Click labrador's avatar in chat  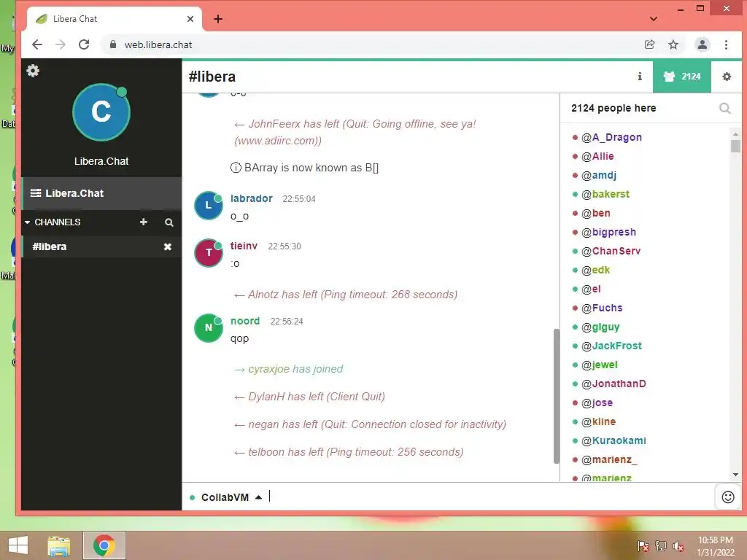[208, 205]
